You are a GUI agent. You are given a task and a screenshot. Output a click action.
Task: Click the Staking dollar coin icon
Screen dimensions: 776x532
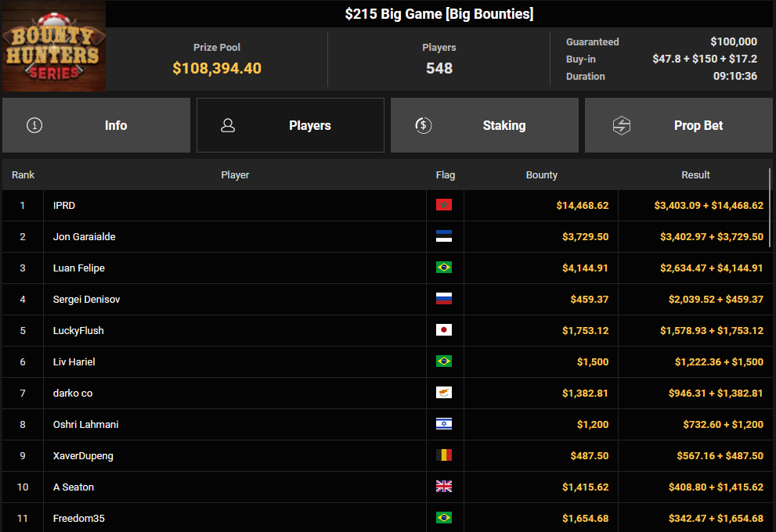(423, 125)
